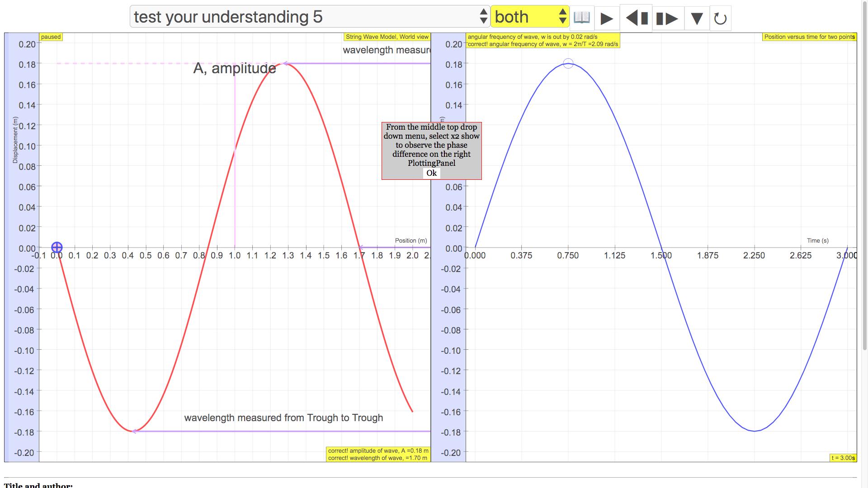
Task: Dismiss the hint dialog with Ok
Action: pos(431,173)
